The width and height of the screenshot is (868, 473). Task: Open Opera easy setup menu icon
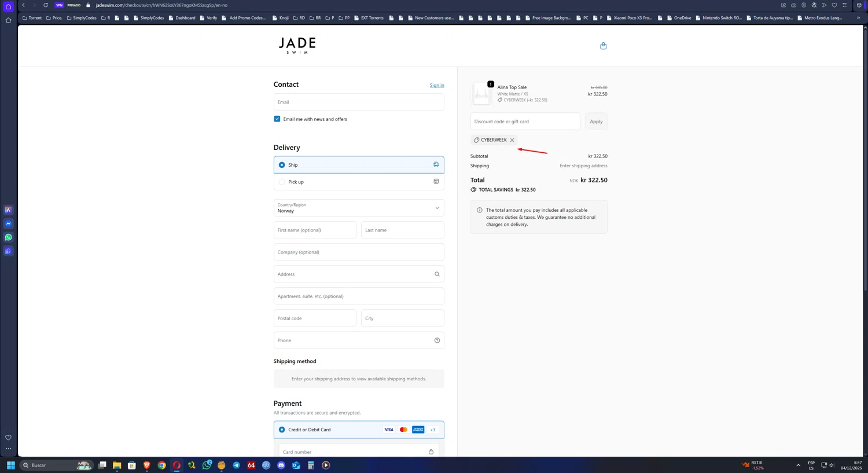click(x=844, y=5)
